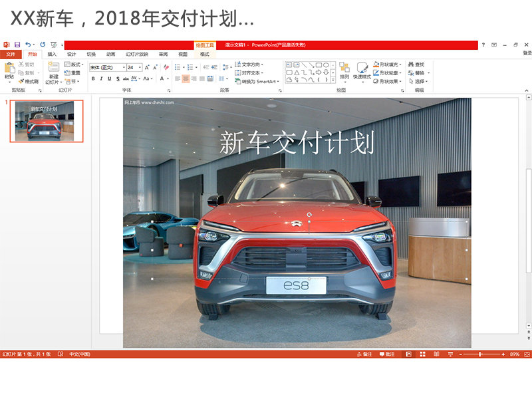The height and width of the screenshot is (399, 532).
Task: Open Shape Outline (形状轮廓) dropdown
Action: click(x=387, y=73)
